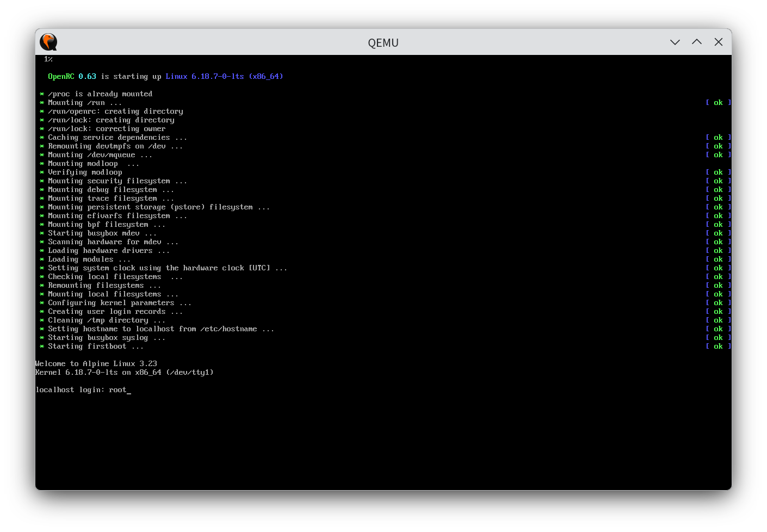Click the "Kernel 6.18.7-0-lts on x86_64" line

125,373
